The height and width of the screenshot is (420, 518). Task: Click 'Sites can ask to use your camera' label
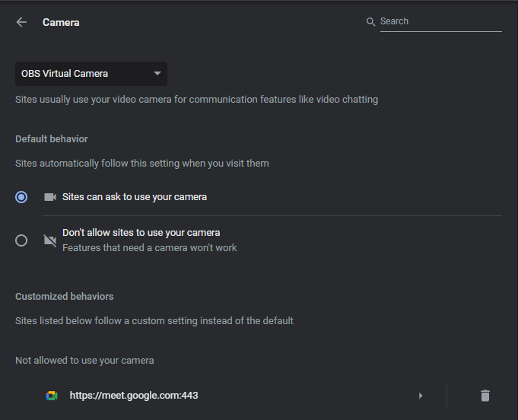pos(135,196)
